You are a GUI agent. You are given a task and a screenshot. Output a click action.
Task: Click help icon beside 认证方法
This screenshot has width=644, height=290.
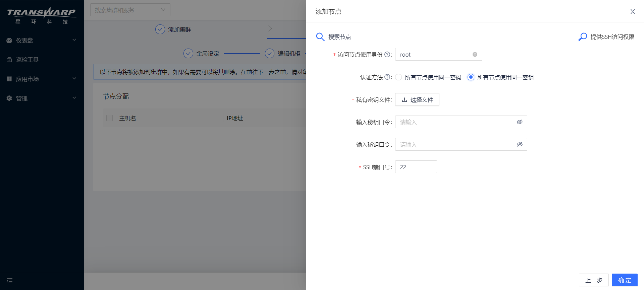(x=387, y=77)
